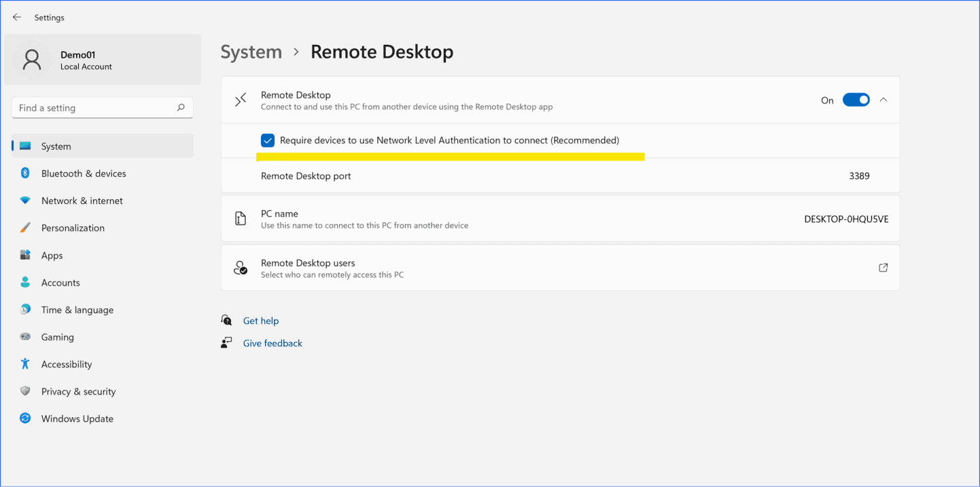Collapse the Remote Desktop section chevron
This screenshot has width=980, height=487.
pos(883,100)
